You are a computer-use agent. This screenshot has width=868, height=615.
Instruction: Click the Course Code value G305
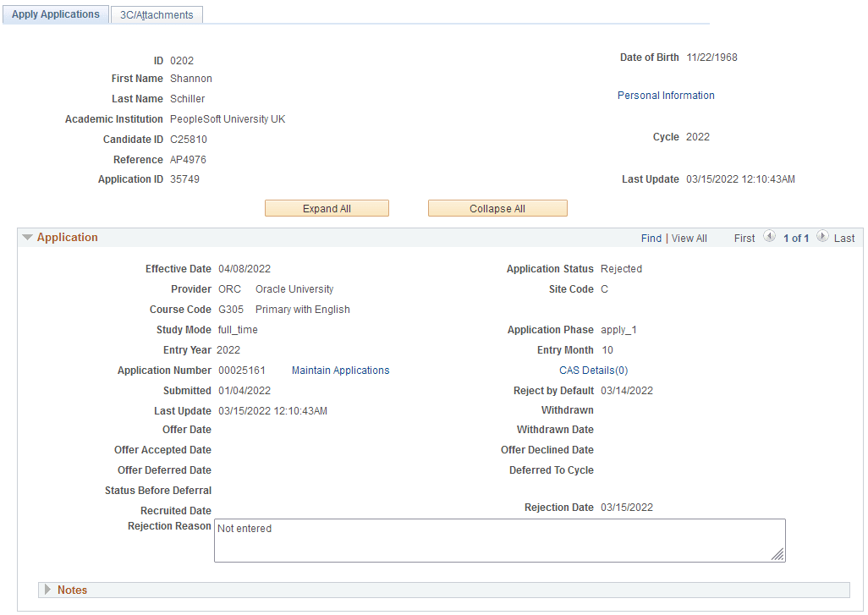(x=230, y=310)
